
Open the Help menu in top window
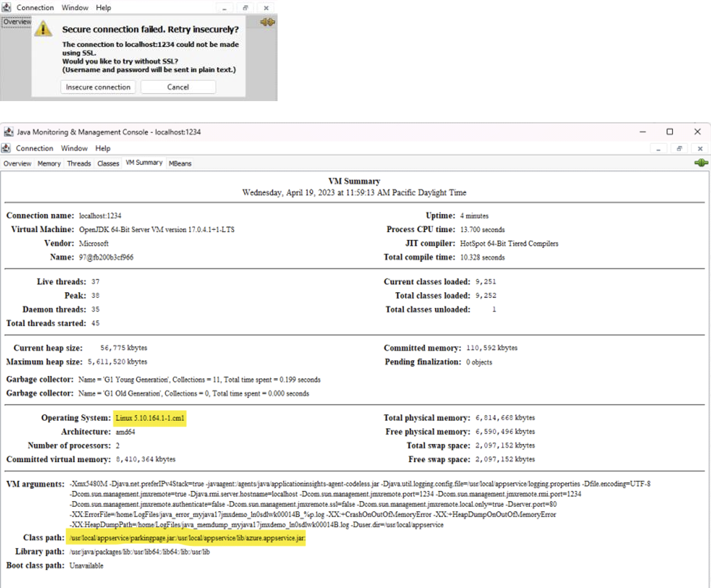coord(103,8)
